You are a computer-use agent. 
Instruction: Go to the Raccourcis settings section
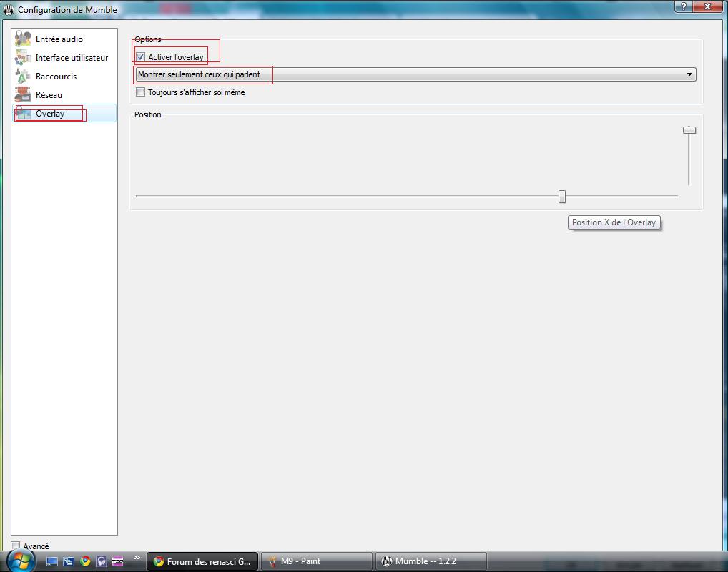(64, 76)
